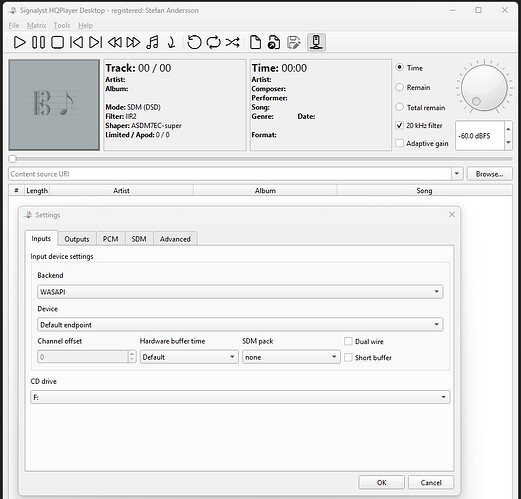Click the highlighted device settings toolbar icon
521x499 pixels.
[x=316, y=42]
